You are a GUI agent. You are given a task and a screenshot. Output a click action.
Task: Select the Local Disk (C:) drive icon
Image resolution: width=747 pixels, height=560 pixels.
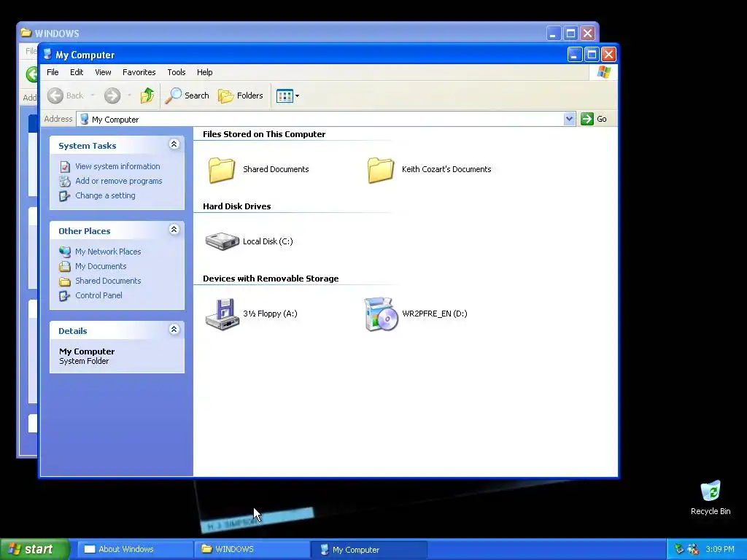point(222,241)
